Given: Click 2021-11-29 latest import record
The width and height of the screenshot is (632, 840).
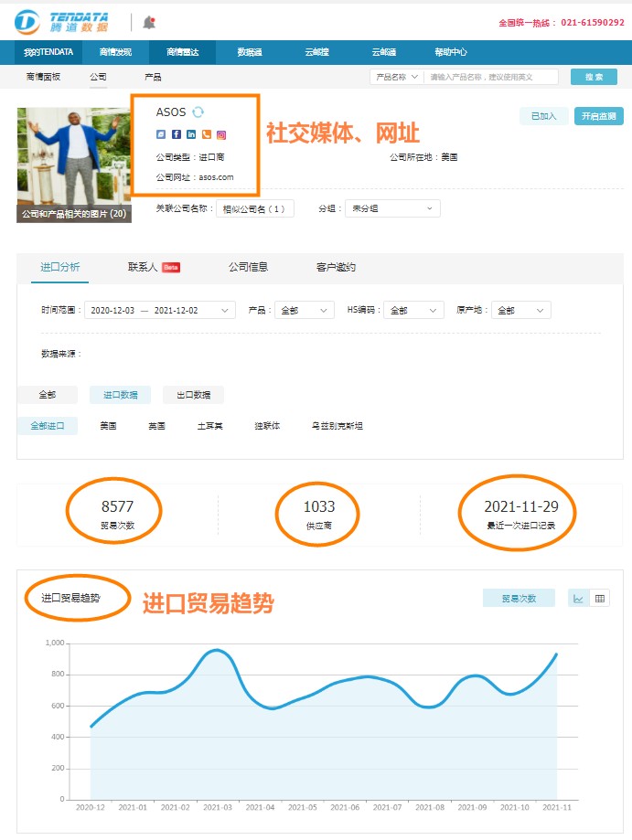Looking at the screenshot, I should [521, 515].
